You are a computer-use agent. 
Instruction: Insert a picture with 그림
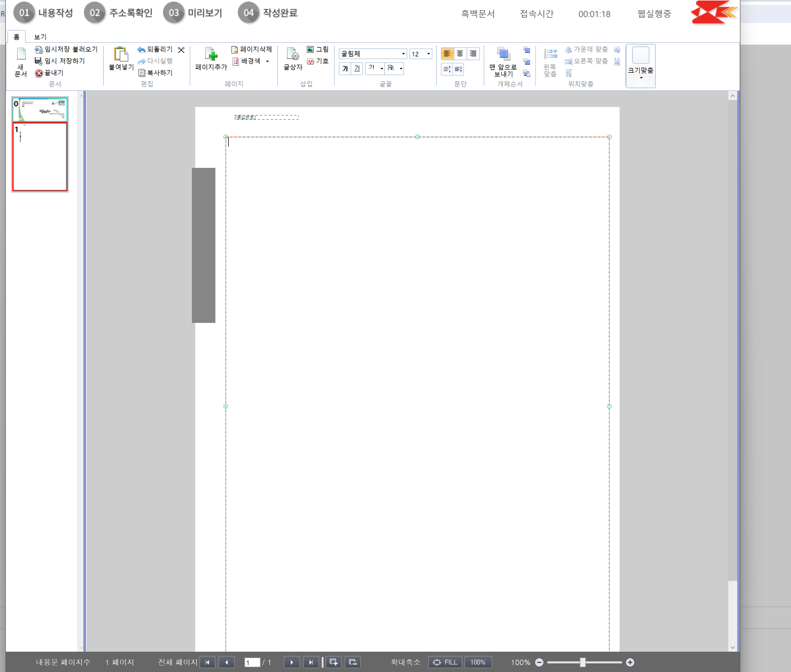tap(317, 49)
